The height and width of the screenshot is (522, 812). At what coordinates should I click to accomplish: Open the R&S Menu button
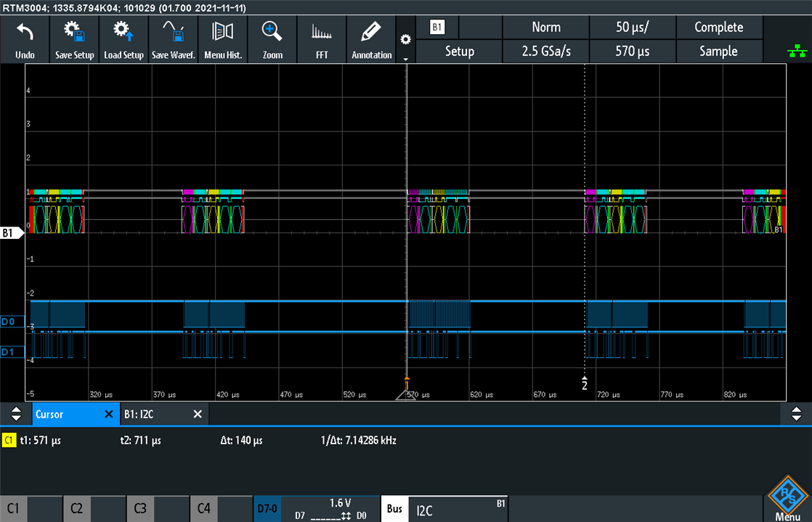coord(787,498)
